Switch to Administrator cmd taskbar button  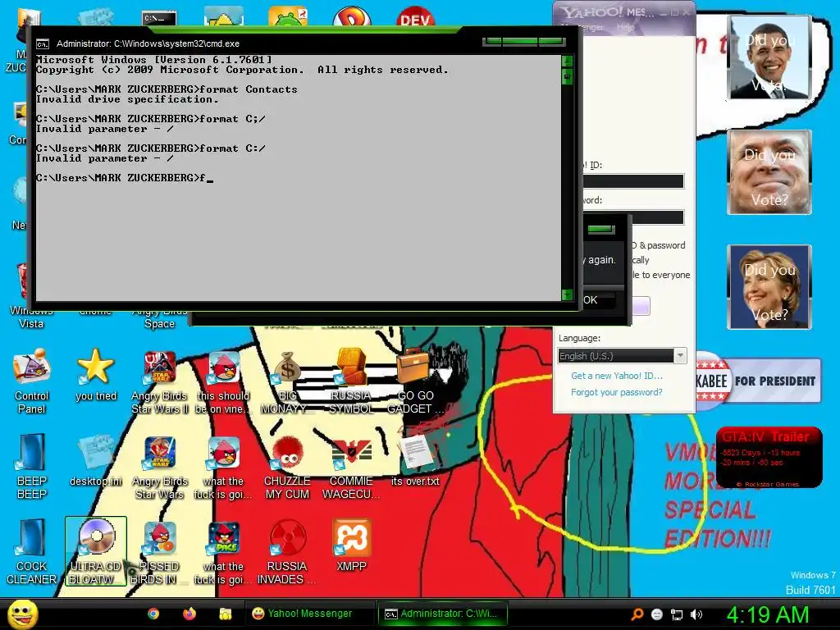pyautogui.click(x=441, y=614)
